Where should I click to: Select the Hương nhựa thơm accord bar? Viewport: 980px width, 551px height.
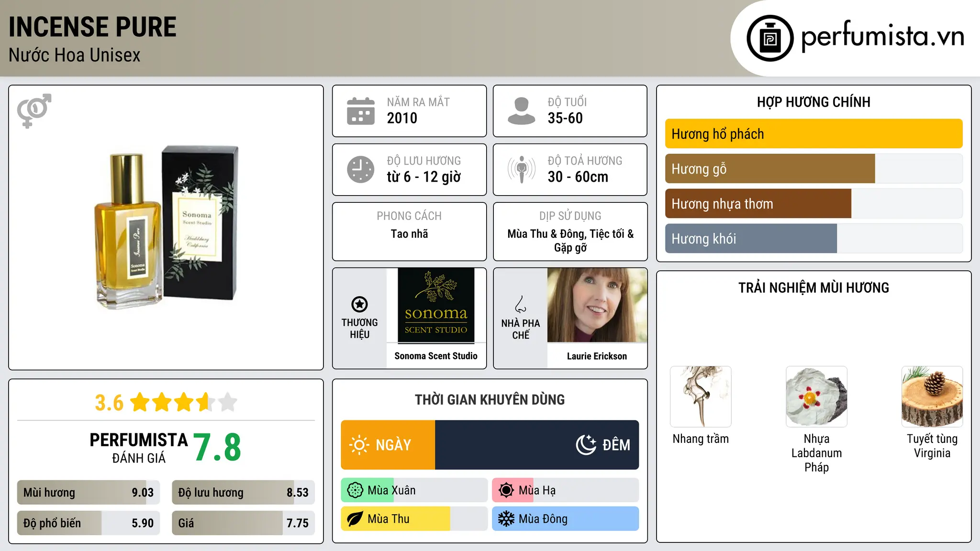[813, 204]
